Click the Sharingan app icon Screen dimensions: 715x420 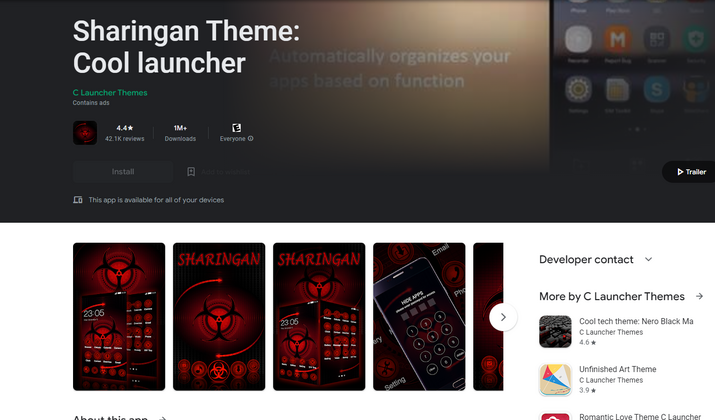coord(85,133)
